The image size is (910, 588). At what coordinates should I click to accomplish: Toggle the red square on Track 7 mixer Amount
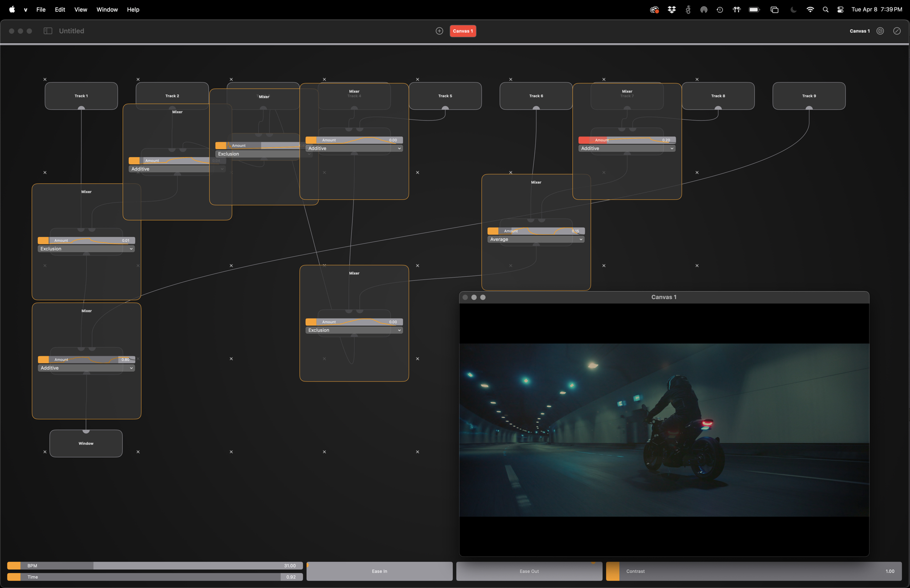[584, 140]
